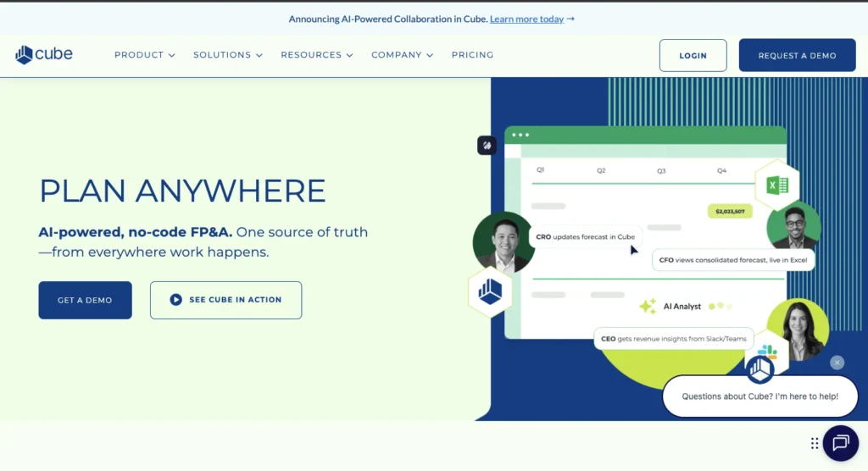The width and height of the screenshot is (868, 471).
Task: Click the Q1 column header
Action: [540, 170]
